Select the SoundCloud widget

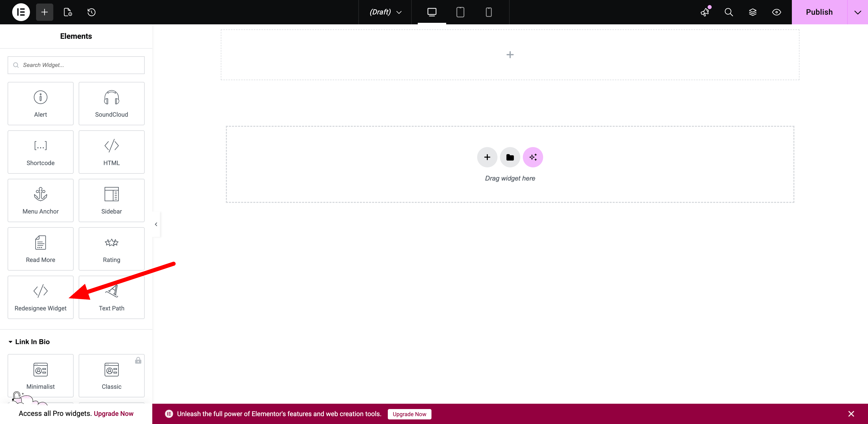(x=111, y=103)
